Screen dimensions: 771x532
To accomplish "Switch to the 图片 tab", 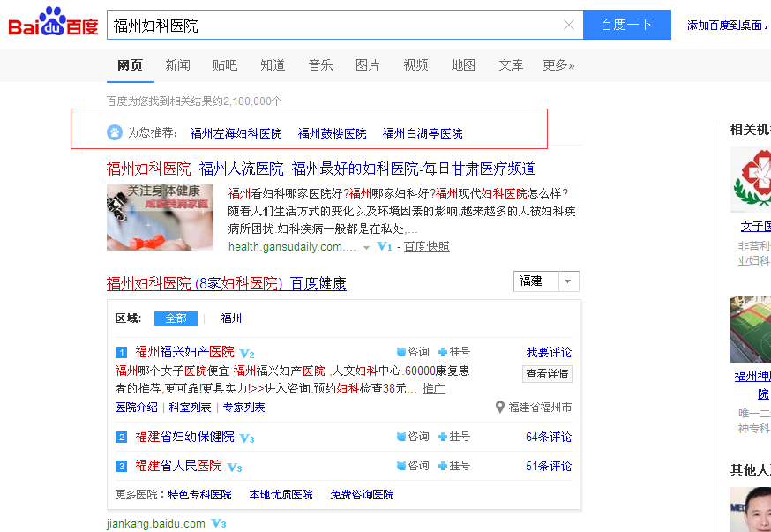I will tap(368, 65).
